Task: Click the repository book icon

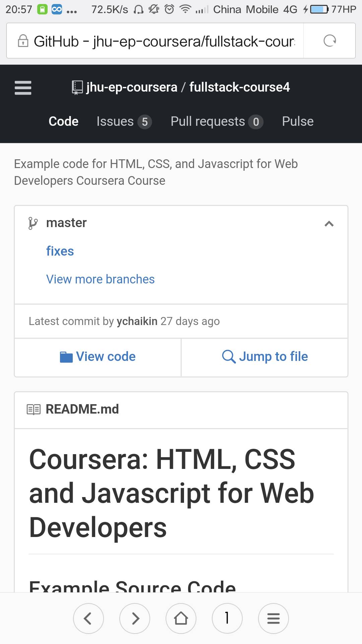Action: pos(77,88)
